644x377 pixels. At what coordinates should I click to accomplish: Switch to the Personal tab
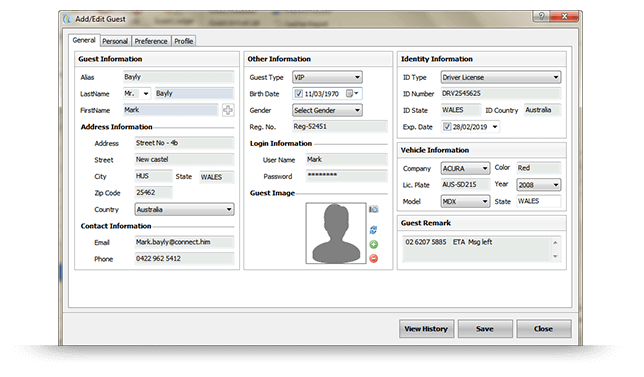(x=115, y=41)
